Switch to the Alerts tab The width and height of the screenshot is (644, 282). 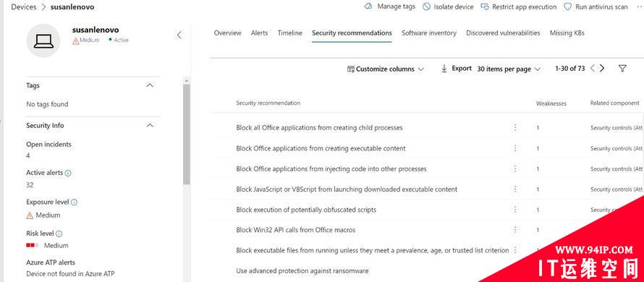coord(259,33)
